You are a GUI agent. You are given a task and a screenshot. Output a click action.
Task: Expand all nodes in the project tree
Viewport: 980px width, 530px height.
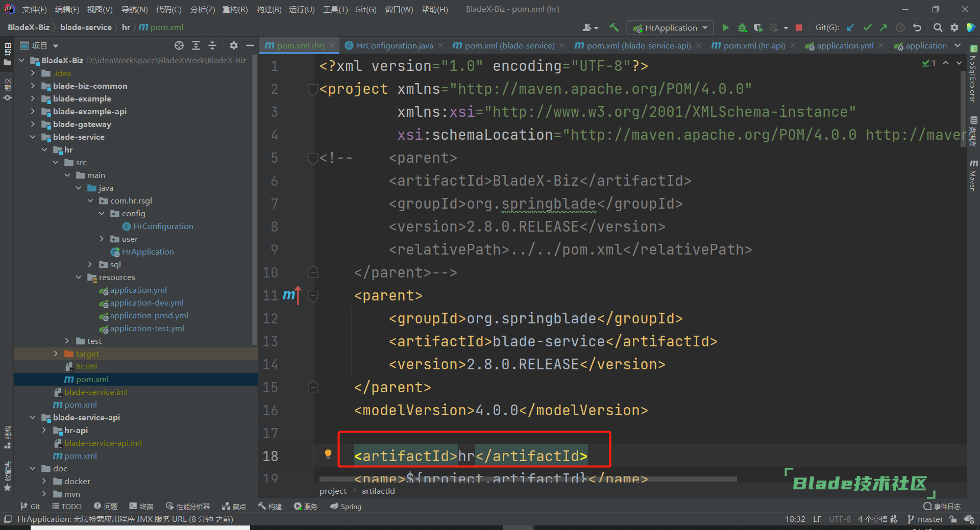(196, 45)
